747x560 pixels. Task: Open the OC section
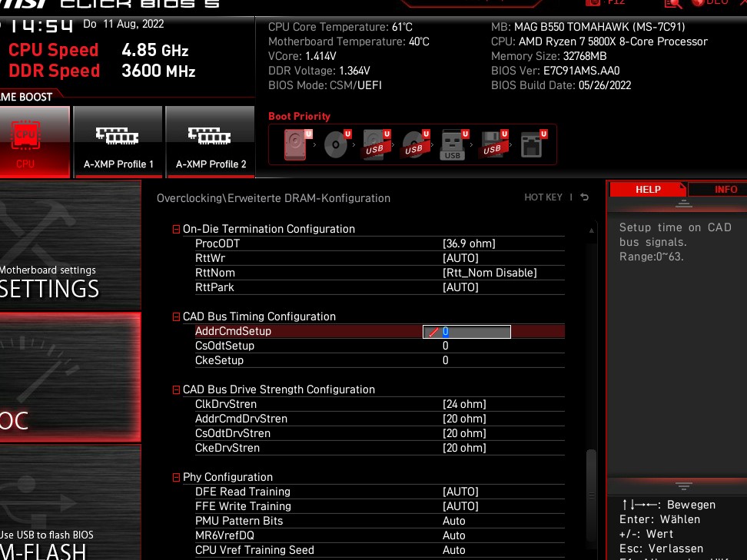pyautogui.click(x=71, y=377)
